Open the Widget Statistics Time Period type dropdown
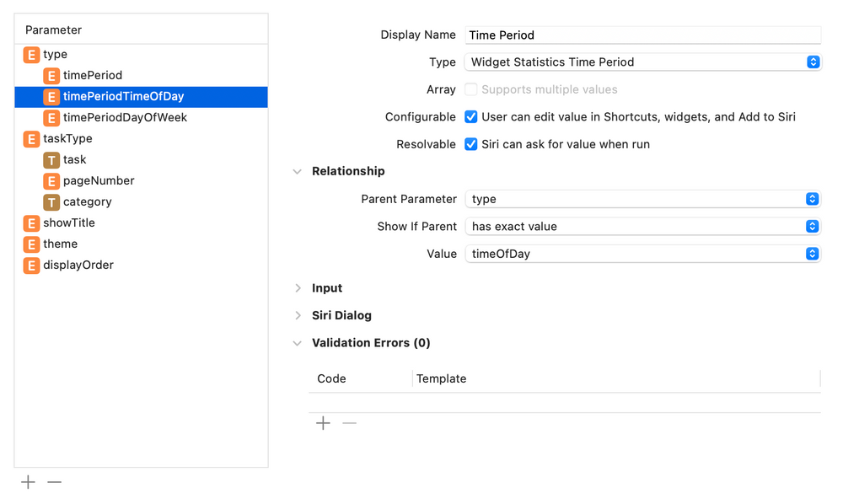Viewport: 843px width, 504px height. (812, 62)
